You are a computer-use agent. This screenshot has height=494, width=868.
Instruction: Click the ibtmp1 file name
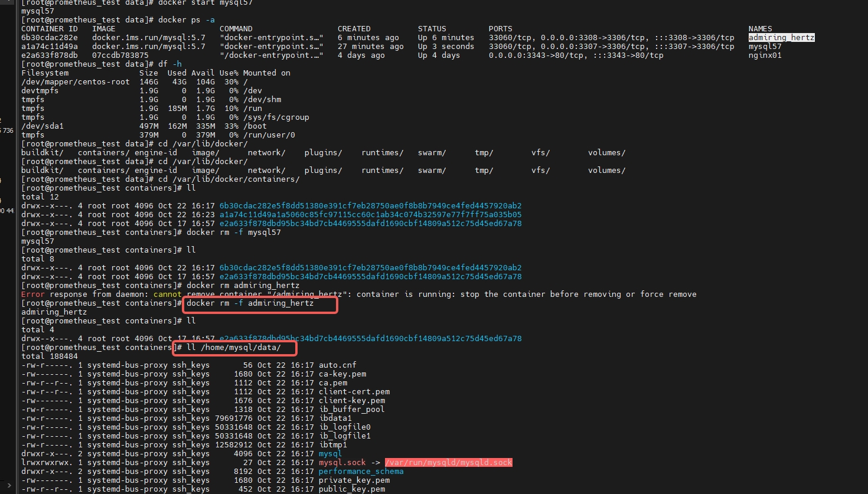[x=332, y=445]
